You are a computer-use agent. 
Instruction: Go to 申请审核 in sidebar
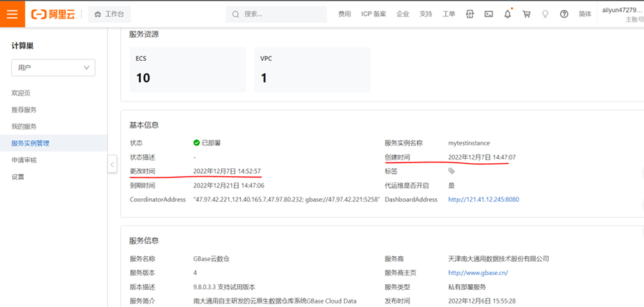(x=24, y=160)
